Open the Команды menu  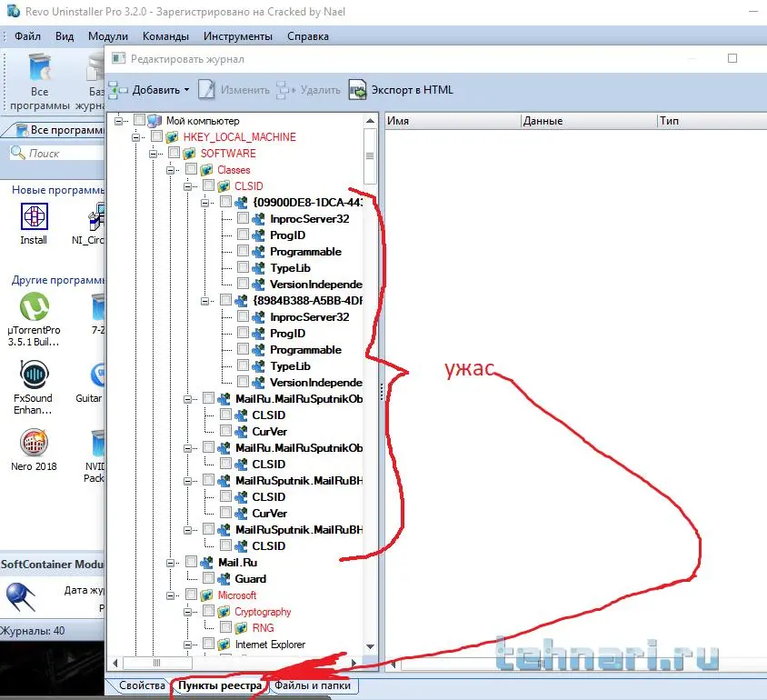(165, 36)
